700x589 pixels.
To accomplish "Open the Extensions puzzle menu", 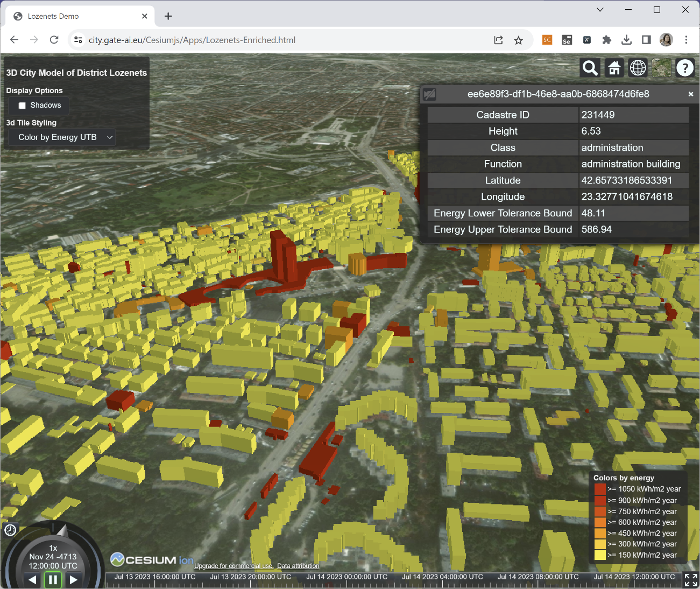I will (607, 40).
